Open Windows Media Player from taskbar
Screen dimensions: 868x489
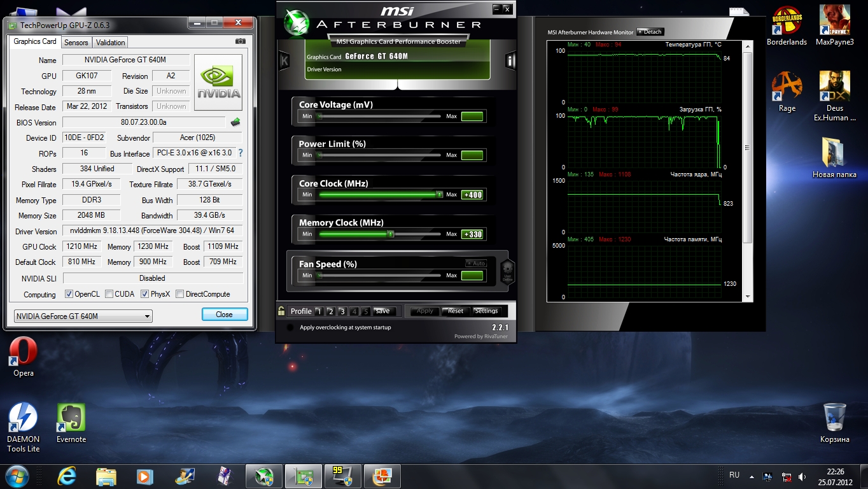coord(145,476)
